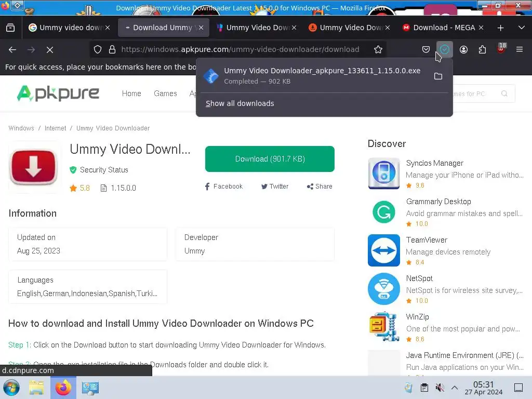
Task: Show site security padlock info
Action: pos(112,49)
